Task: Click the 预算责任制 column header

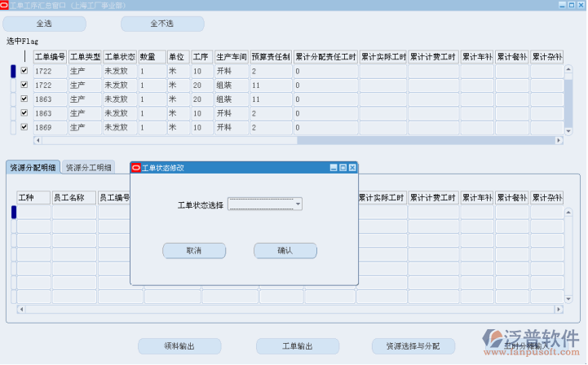Action: (271, 56)
